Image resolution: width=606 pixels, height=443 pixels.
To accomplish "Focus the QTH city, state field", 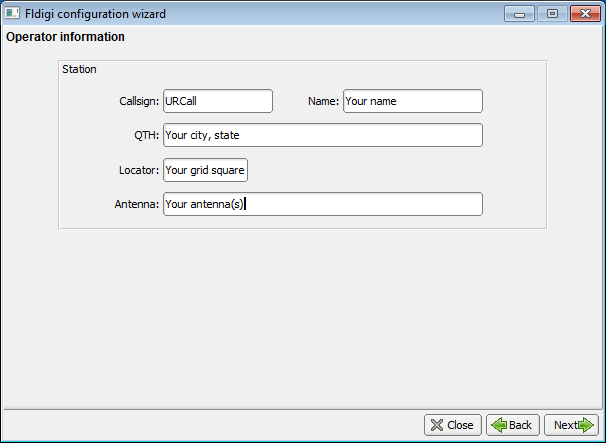I will pyautogui.click(x=323, y=135).
